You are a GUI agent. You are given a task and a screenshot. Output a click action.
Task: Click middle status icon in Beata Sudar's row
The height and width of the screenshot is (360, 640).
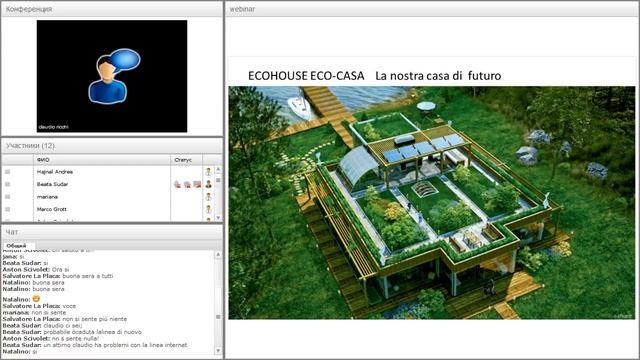(x=187, y=184)
